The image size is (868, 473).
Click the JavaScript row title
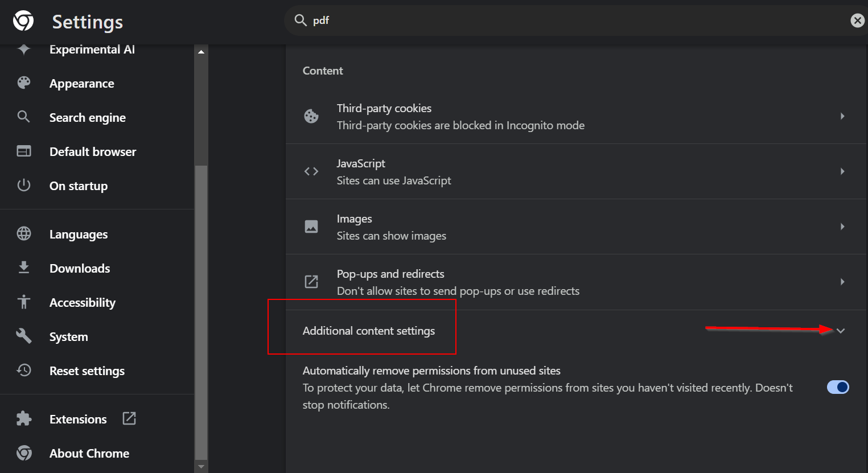[x=361, y=163]
